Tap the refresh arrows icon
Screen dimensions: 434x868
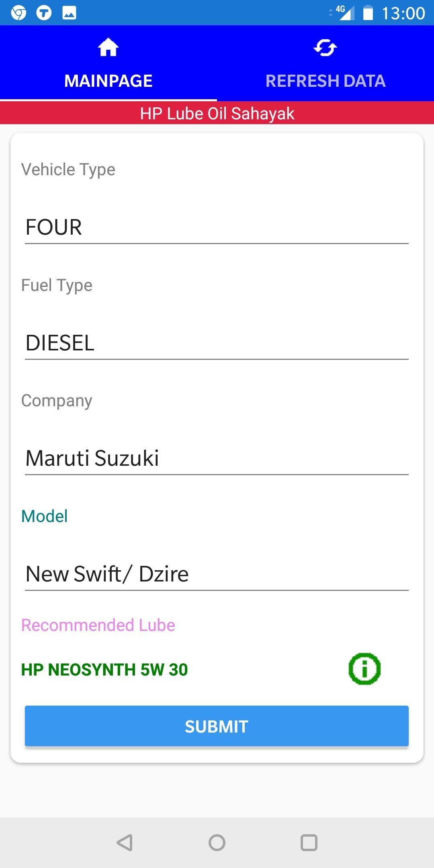pyautogui.click(x=325, y=47)
